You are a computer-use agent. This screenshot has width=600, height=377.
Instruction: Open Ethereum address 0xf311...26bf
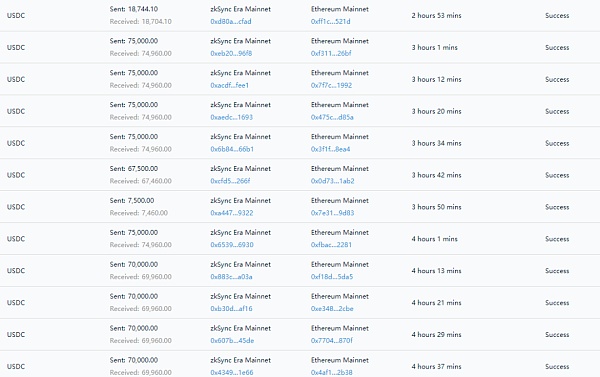coord(331,54)
